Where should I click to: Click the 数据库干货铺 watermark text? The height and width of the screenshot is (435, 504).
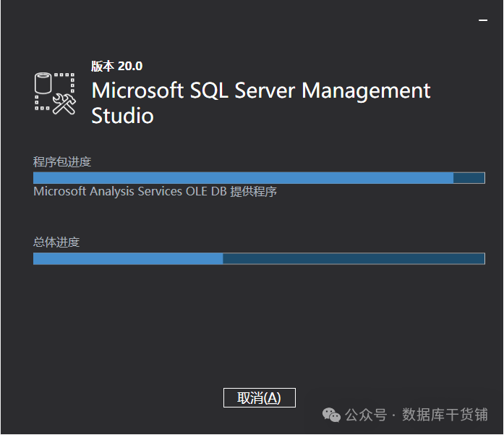445,415
